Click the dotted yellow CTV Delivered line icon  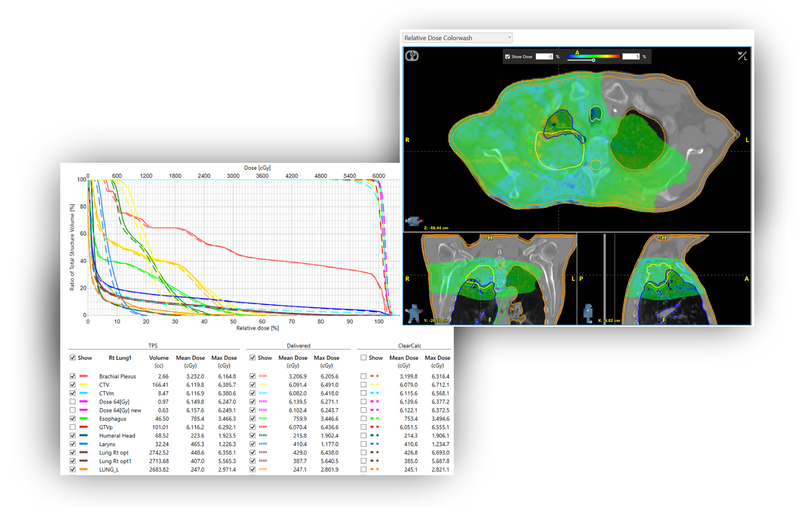(263, 385)
